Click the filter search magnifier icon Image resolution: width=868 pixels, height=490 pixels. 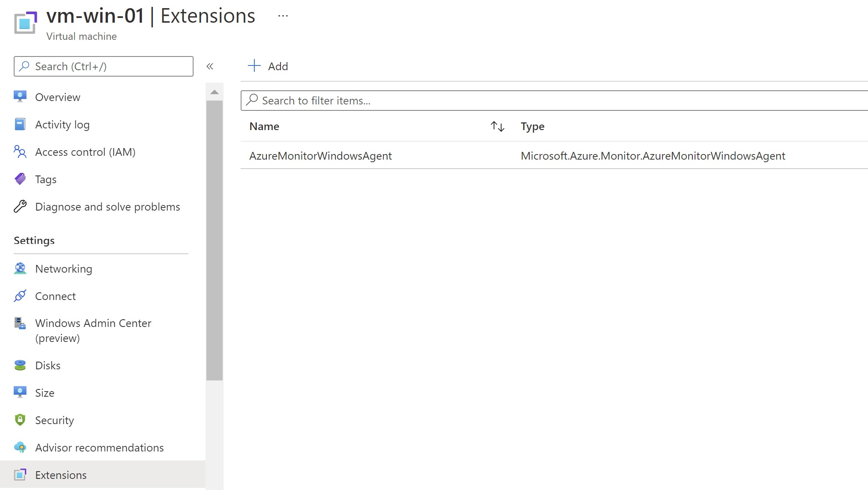pyautogui.click(x=252, y=100)
